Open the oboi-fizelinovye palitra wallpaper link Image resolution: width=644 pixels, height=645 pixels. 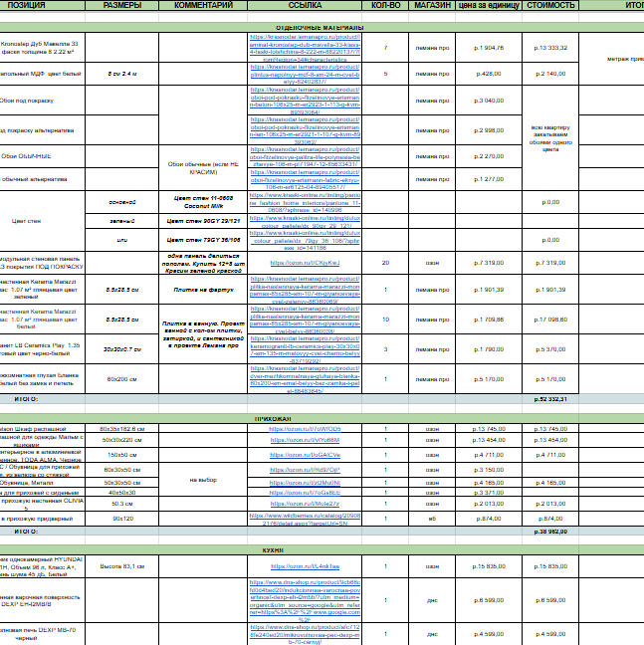305,156
